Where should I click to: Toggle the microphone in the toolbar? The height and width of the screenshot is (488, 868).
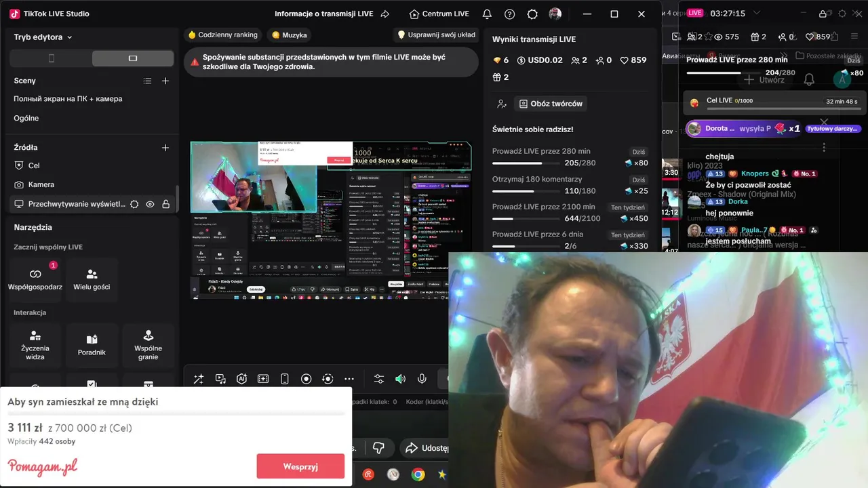422,379
